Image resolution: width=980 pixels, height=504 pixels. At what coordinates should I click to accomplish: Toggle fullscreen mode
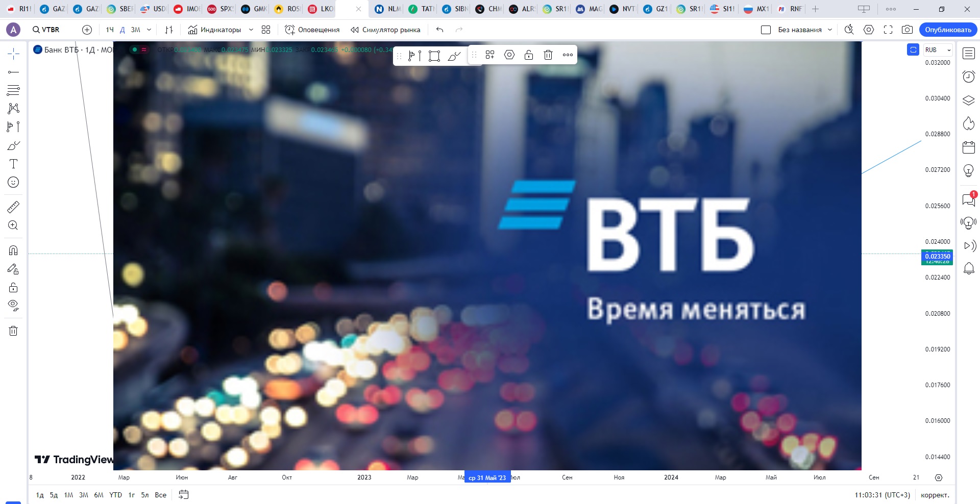[888, 30]
